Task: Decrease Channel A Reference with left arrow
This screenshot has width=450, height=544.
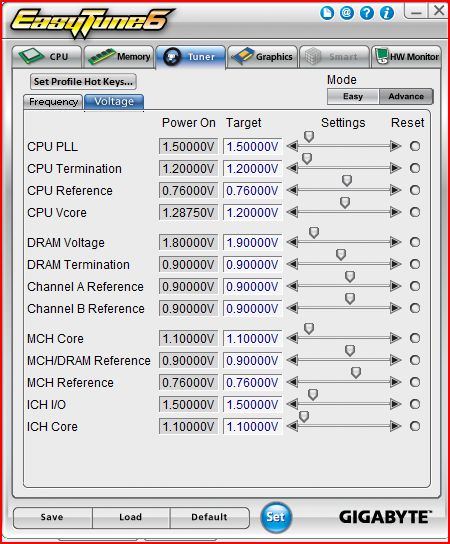Action: (x=292, y=286)
